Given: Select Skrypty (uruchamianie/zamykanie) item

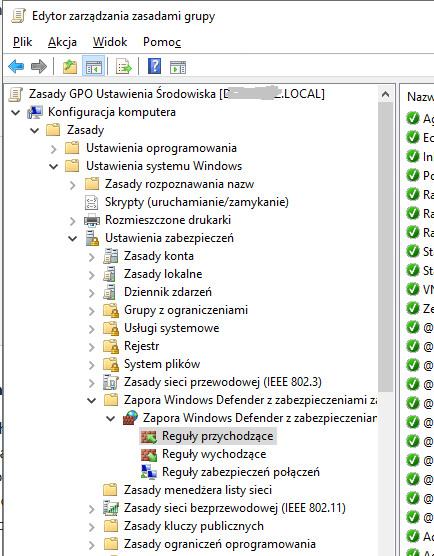Looking at the screenshot, I should [x=197, y=202].
